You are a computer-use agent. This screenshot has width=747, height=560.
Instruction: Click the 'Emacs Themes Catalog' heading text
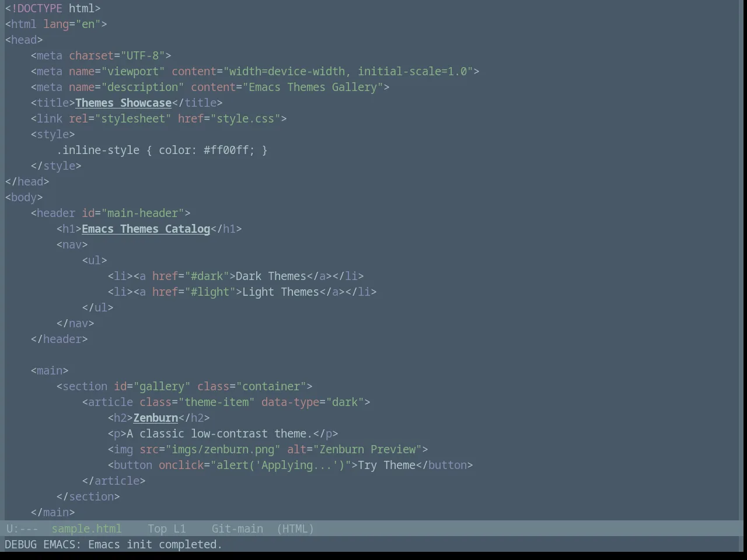[x=146, y=229]
